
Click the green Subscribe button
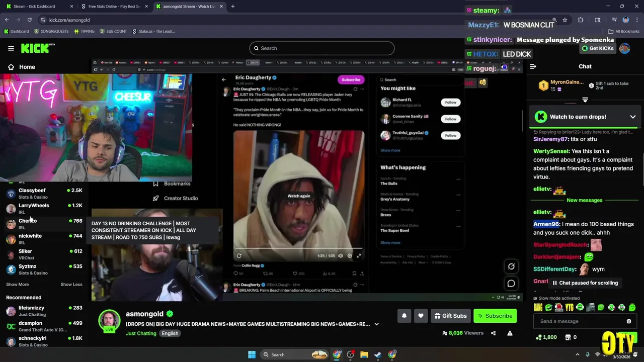pos(495,316)
